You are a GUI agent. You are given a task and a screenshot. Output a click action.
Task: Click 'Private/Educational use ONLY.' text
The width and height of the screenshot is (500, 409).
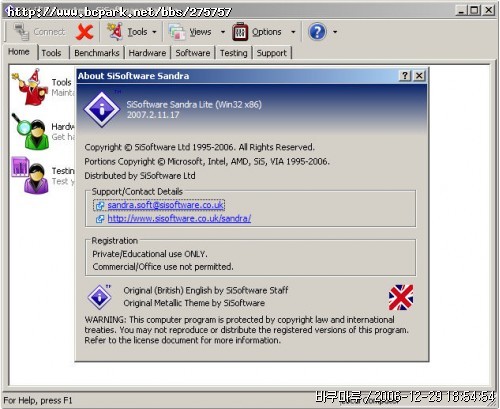pyautogui.click(x=150, y=254)
